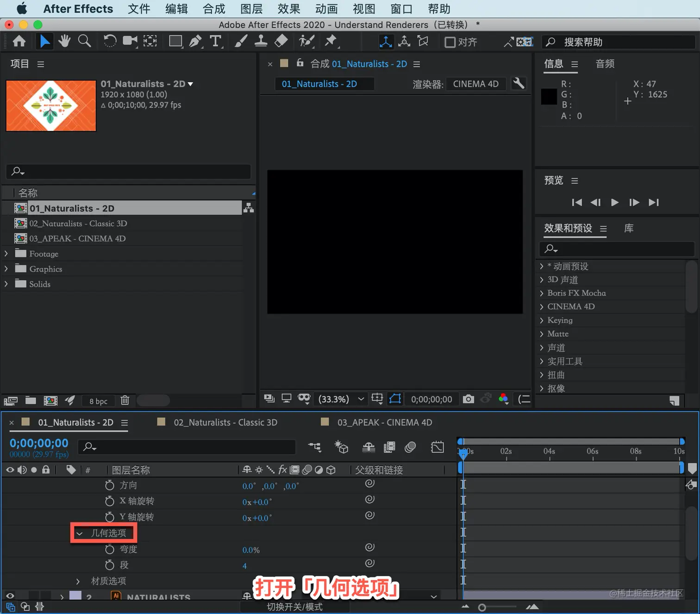Viewport: 700px width, 614px height.
Task: Toggle the 对齐 snapping checkbox
Action: (450, 42)
